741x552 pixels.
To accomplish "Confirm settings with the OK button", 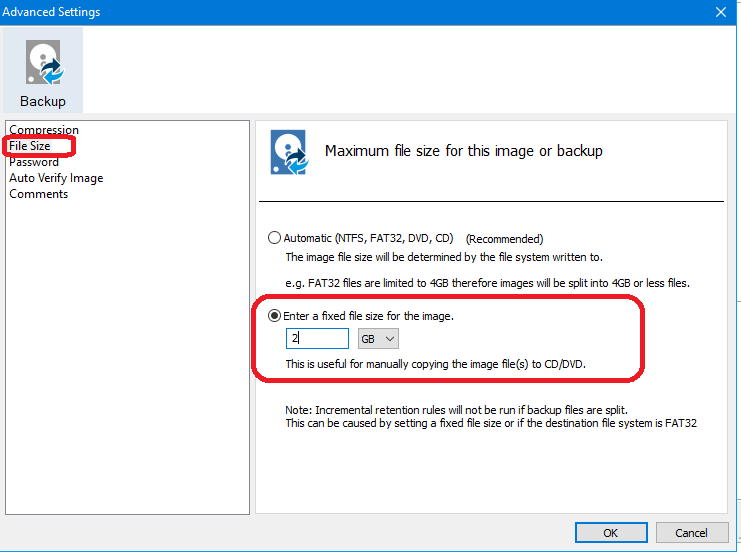I will click(611, 533).
